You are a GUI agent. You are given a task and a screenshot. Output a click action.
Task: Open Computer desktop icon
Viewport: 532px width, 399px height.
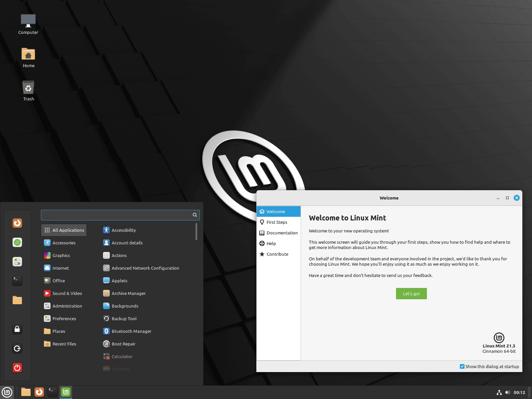(28, 24)
